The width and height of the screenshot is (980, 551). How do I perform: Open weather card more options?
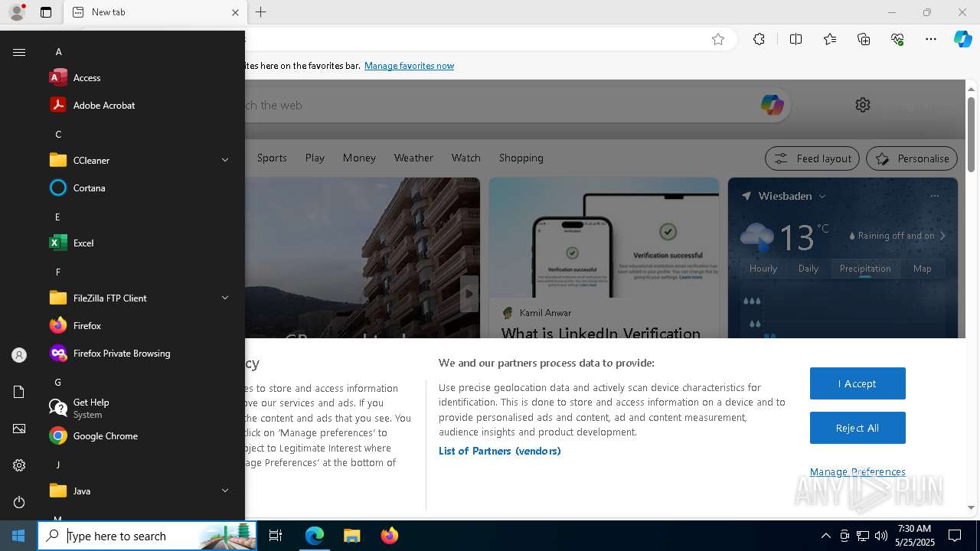[934, 196]
